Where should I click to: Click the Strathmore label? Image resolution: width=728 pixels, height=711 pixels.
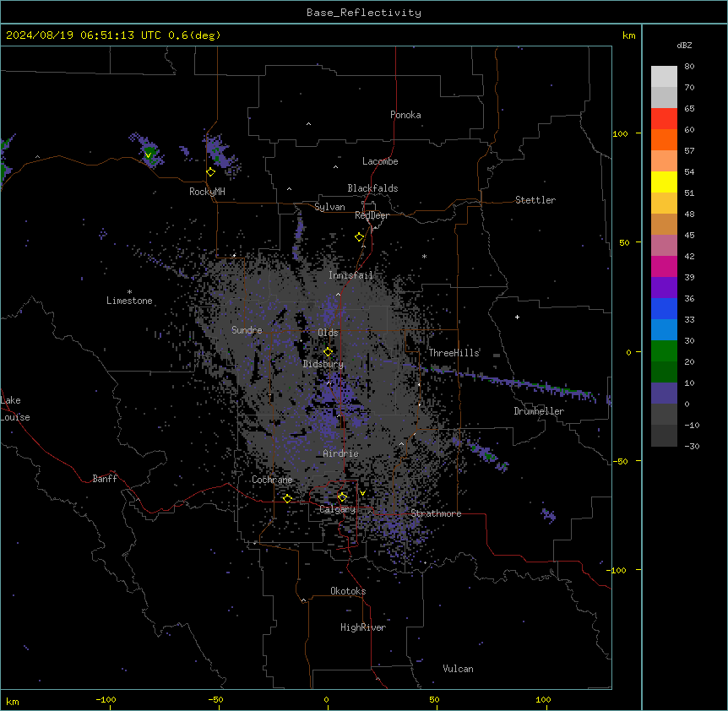436,513
